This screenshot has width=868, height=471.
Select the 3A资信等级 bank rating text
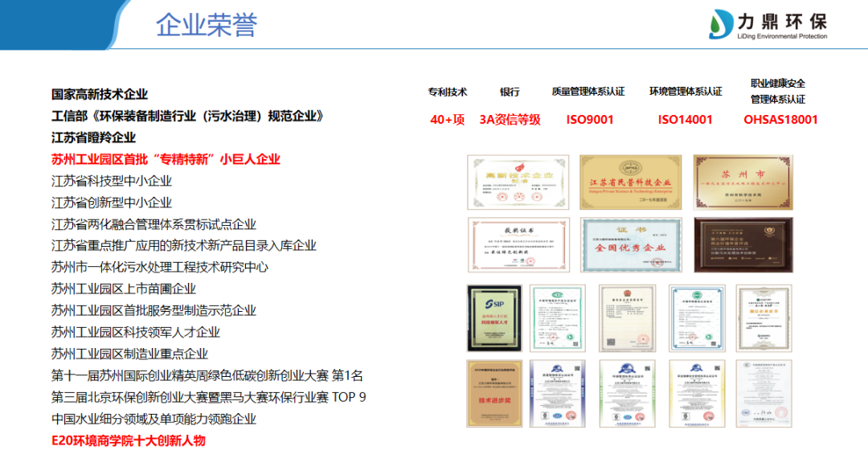[510, 120]
